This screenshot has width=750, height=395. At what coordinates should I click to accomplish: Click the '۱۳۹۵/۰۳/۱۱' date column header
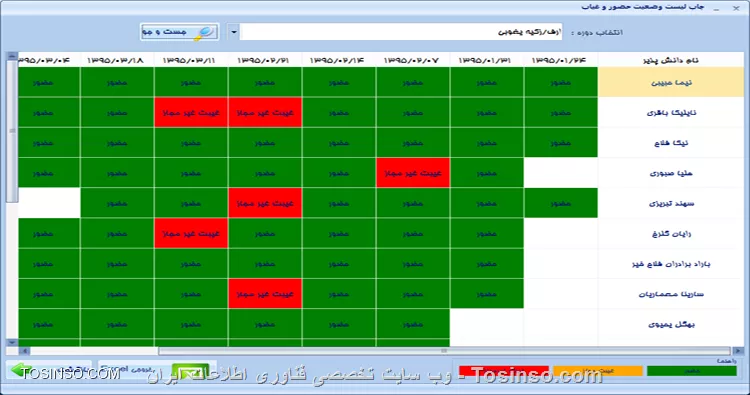(191, 60)
